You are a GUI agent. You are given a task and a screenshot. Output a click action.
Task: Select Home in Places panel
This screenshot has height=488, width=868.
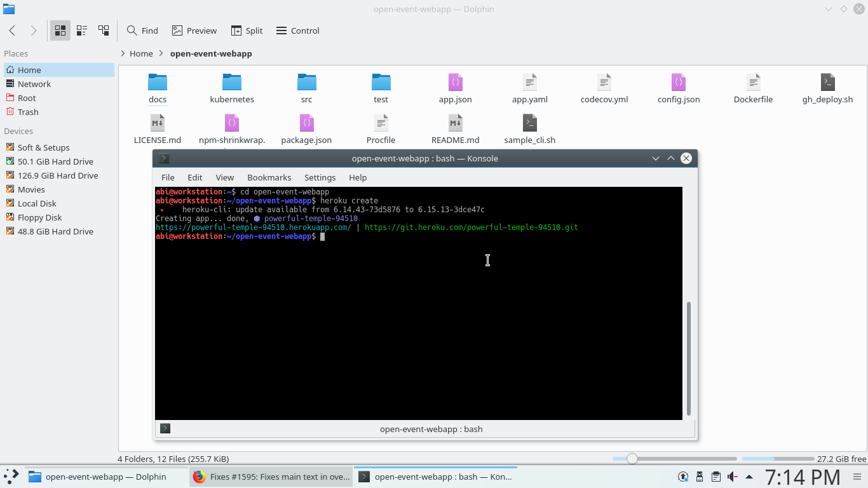point(59,70)
